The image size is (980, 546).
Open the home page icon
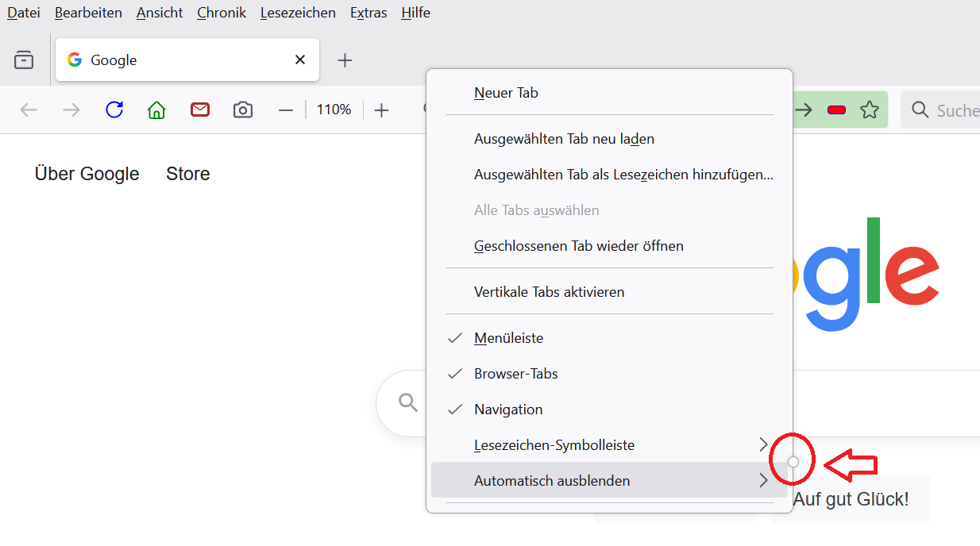click(156, 110)
